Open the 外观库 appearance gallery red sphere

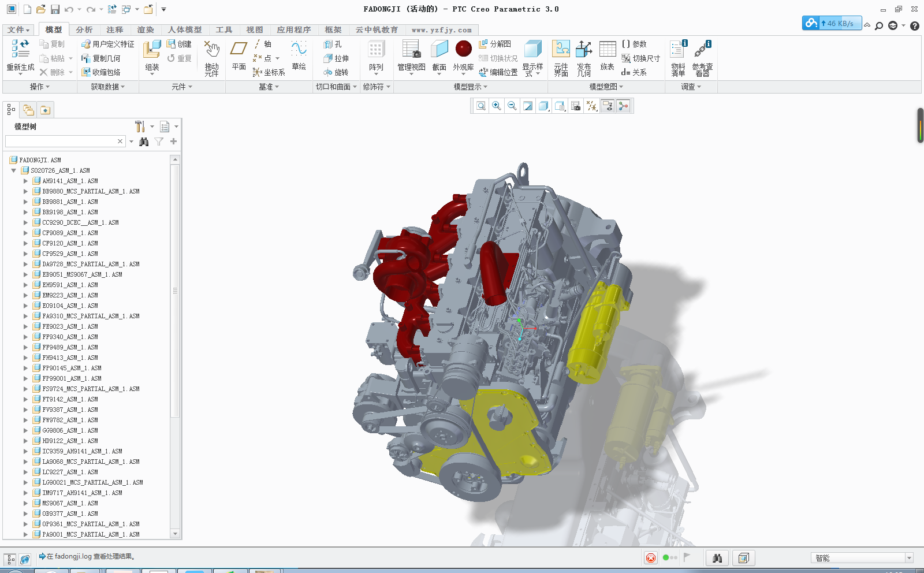click(x=463, y=49)
